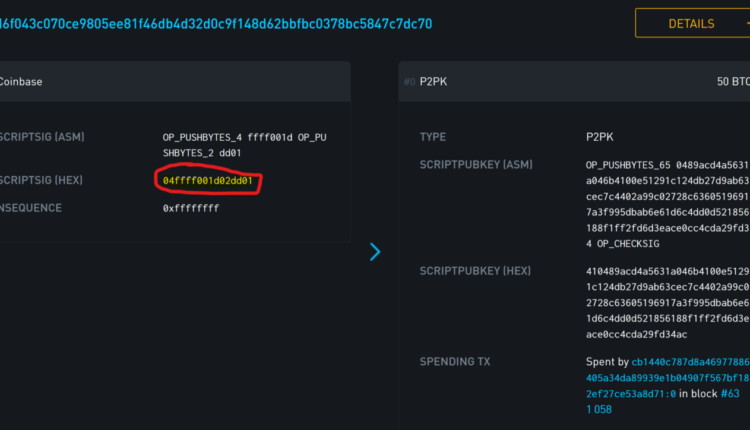Collapse the #0 P2PK output header

560,81
